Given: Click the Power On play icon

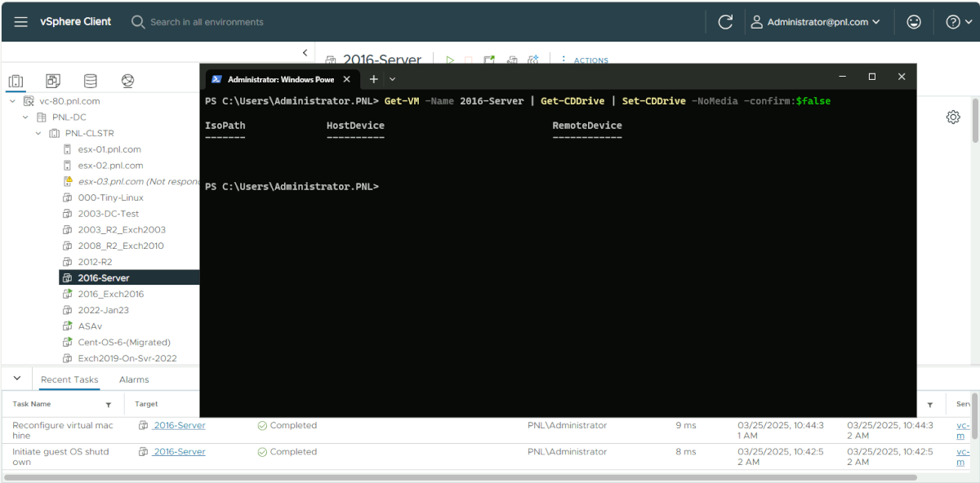Looking at the screenshot, I should (450, 60).
